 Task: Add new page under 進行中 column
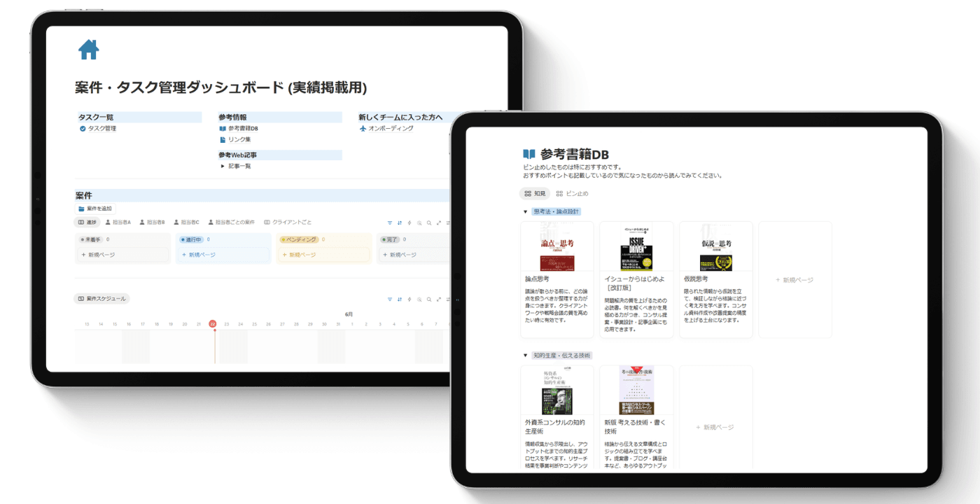tap(223, 255)
